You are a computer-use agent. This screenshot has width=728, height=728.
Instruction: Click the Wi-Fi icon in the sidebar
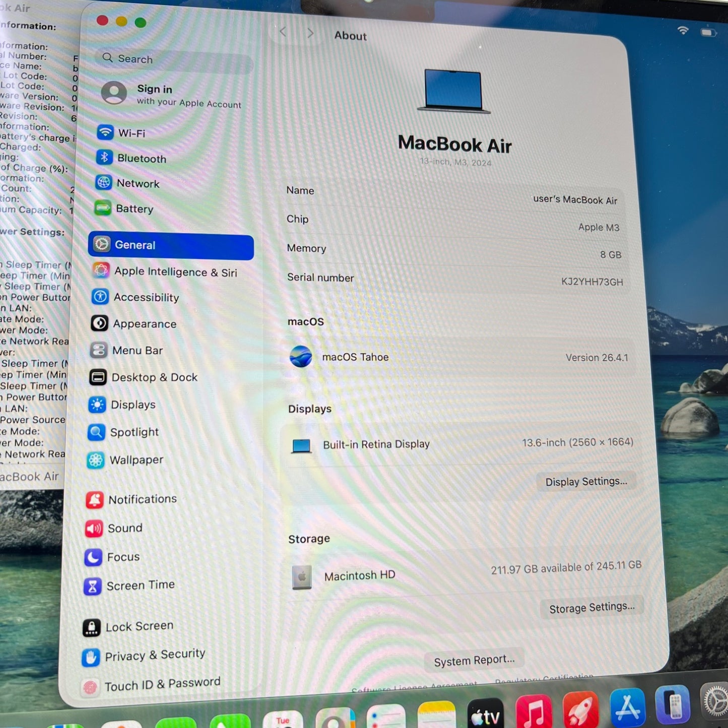coord(105,132)
